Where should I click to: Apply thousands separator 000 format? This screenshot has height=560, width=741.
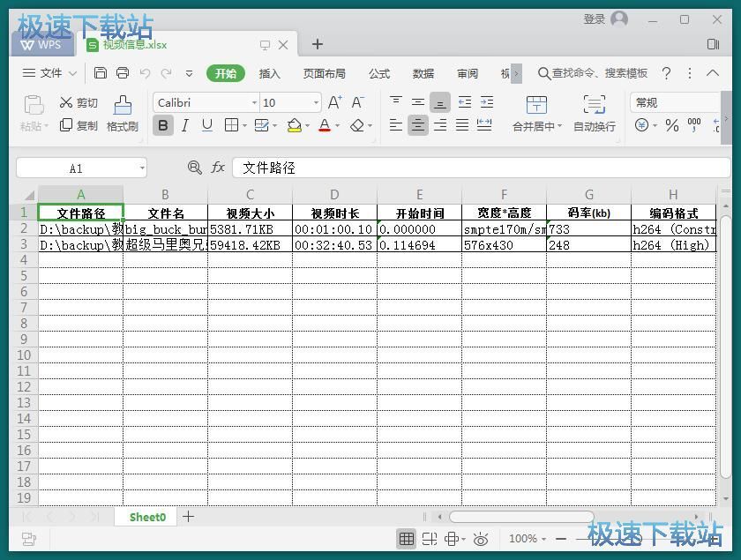coord(693,125)
